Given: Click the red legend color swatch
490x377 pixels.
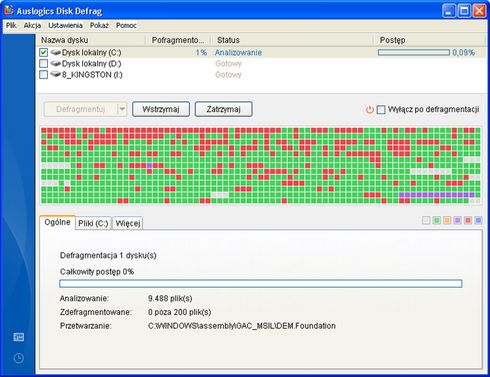Looking at the screenshot, I should click(468, 220).
